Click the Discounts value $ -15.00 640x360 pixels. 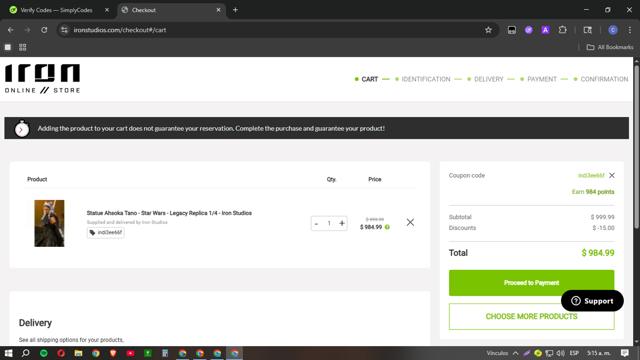point(603,228)
